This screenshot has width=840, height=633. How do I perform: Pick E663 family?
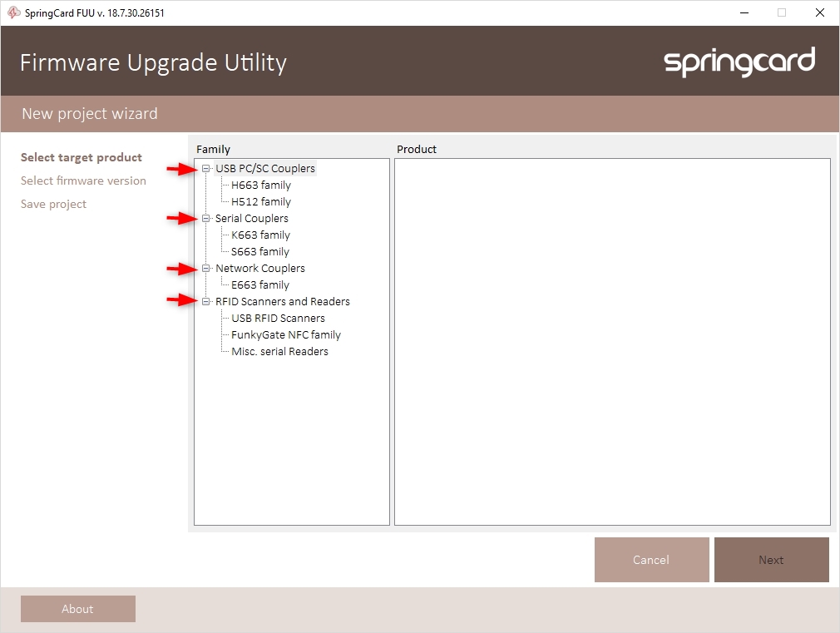(x=259, y=284)
